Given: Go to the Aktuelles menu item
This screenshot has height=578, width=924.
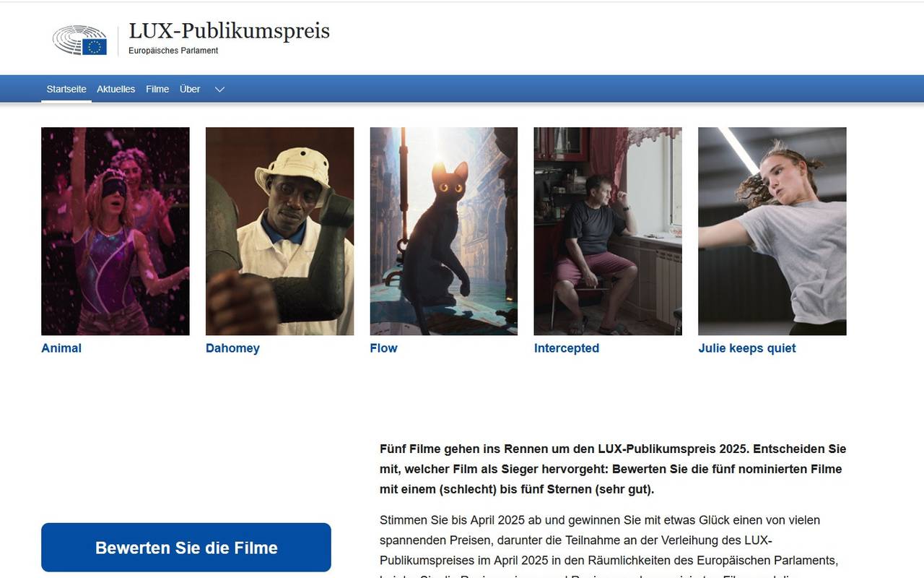Looking at the screenshot, I should (116, 89).
